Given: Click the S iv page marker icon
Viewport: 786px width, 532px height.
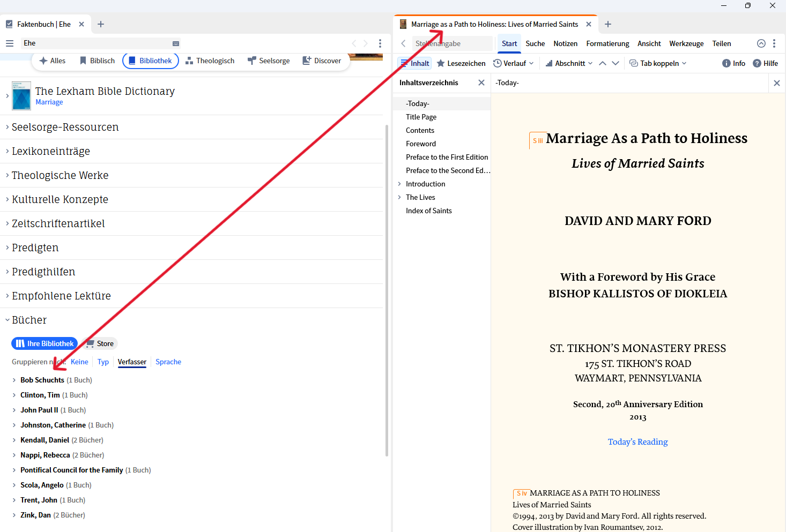Looking at the screenshot, I should [x=521, y=493].
